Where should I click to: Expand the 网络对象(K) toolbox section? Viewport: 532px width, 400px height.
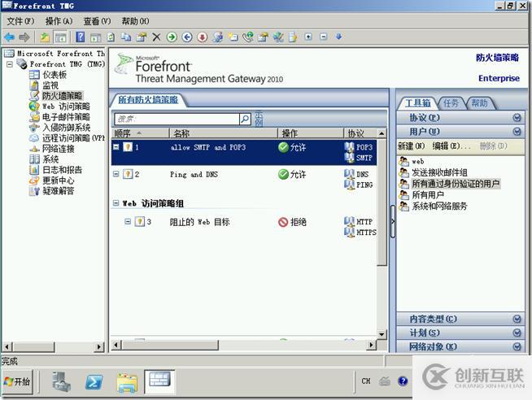[517, 346]
